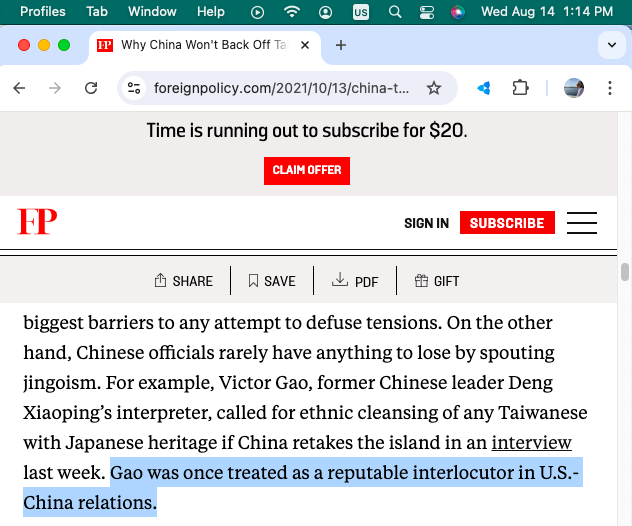The image size is (632, 526).
Task: Open the Chrome extensions puzzle icon
Action: click(520, 88)
